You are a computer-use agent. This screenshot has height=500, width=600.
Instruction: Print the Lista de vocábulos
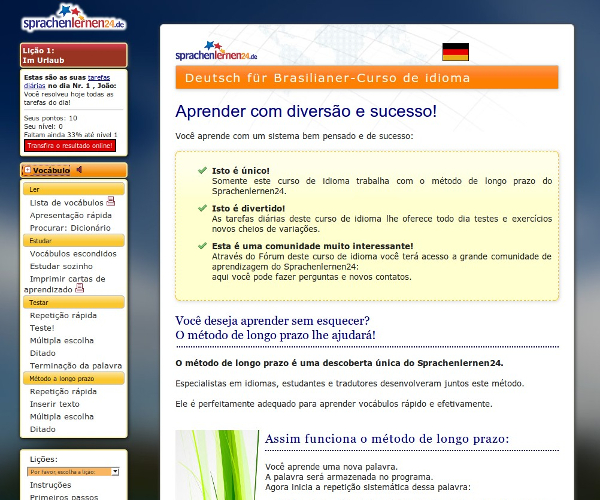(111, 201)
